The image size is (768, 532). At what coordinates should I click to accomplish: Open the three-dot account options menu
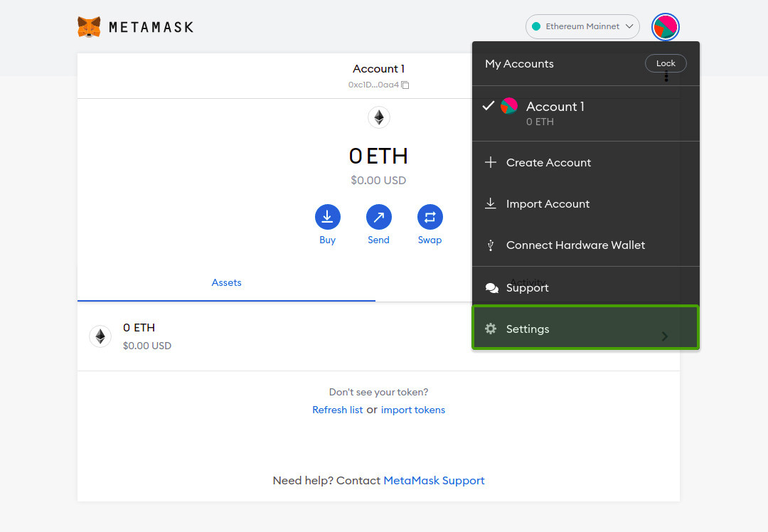click(666, 77)
